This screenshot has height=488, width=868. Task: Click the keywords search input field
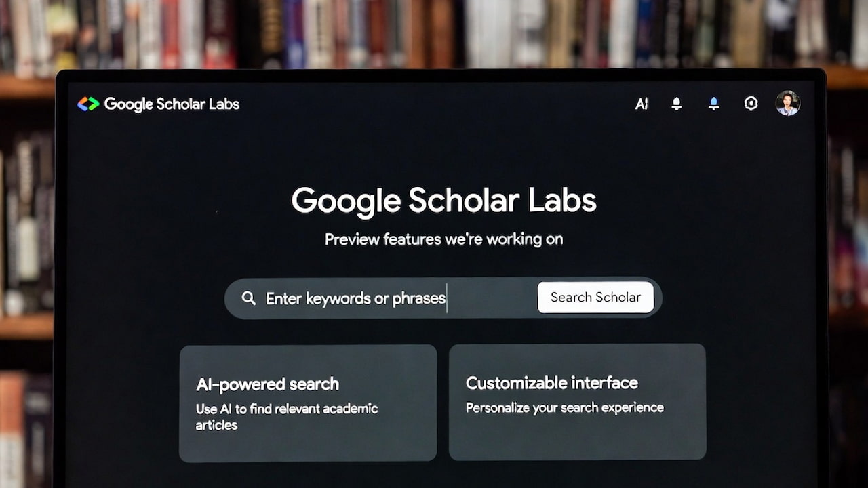pyautogui.click(x=380, y=298)
